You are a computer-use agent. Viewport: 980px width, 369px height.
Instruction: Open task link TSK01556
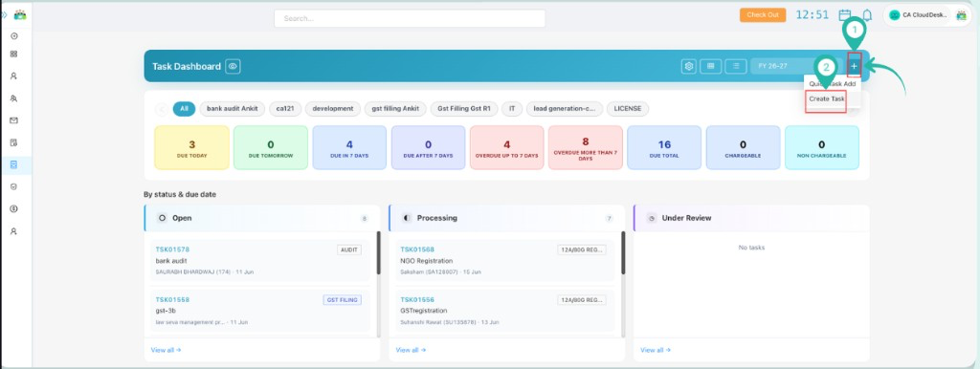(x=417, y=300)
